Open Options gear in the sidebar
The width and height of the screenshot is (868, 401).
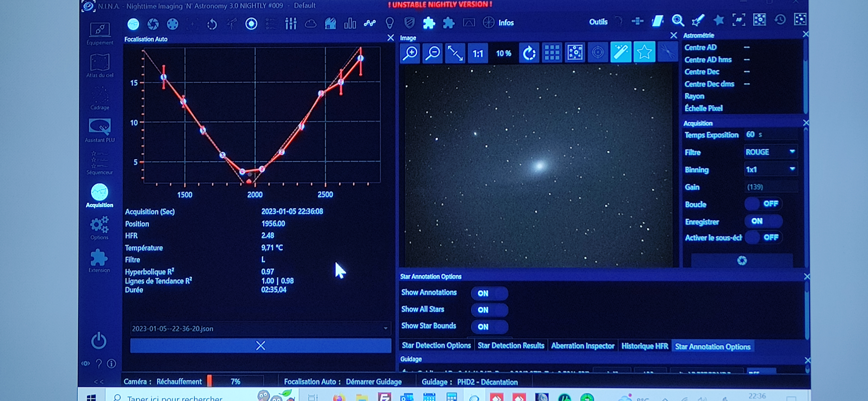coord(99,228)
